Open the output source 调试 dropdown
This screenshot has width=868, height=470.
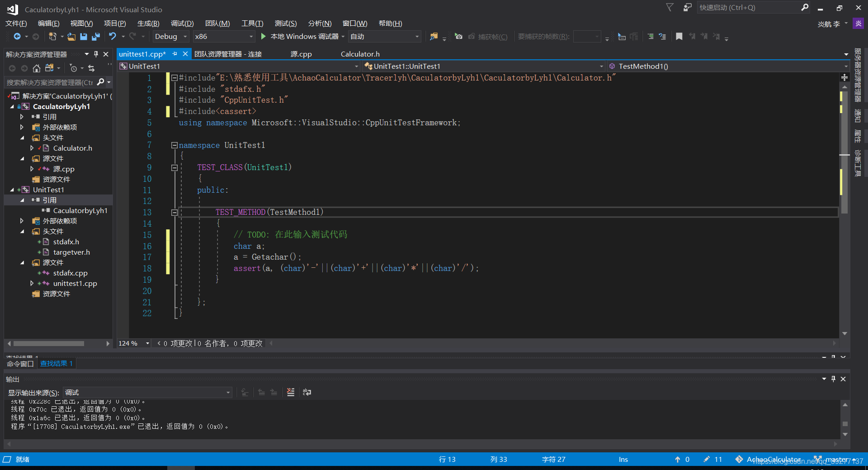click(x=147, y=392)
